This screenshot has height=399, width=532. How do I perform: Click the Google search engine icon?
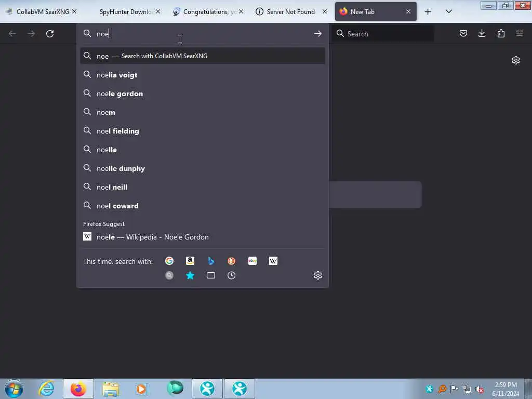pos(169,261)
